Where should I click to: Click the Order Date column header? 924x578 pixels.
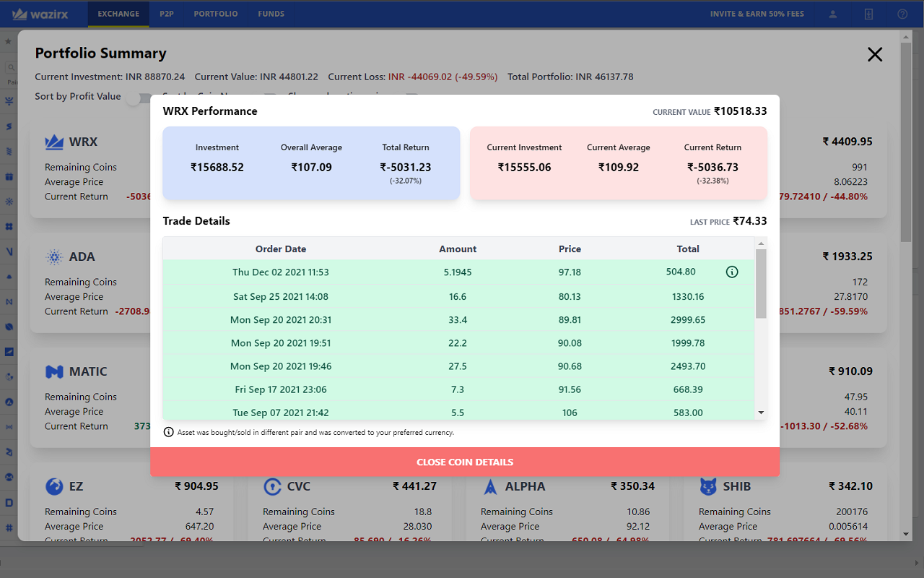[x=281, y=249]
